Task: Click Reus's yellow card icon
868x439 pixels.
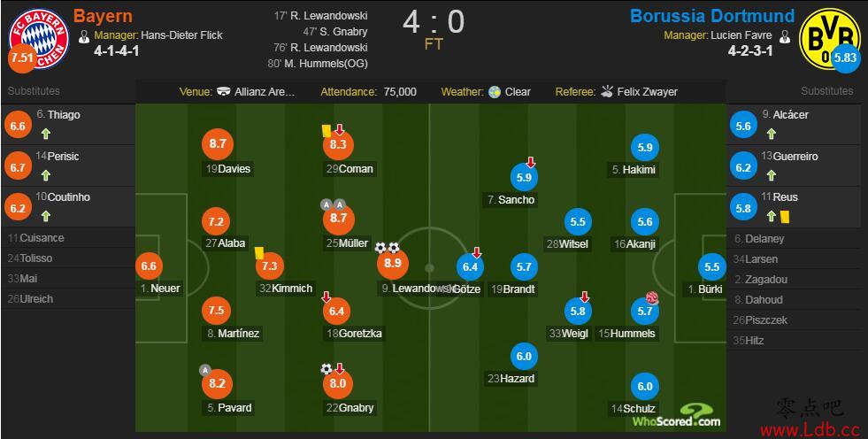Action: pyautogui.click(x=785, y=217)
